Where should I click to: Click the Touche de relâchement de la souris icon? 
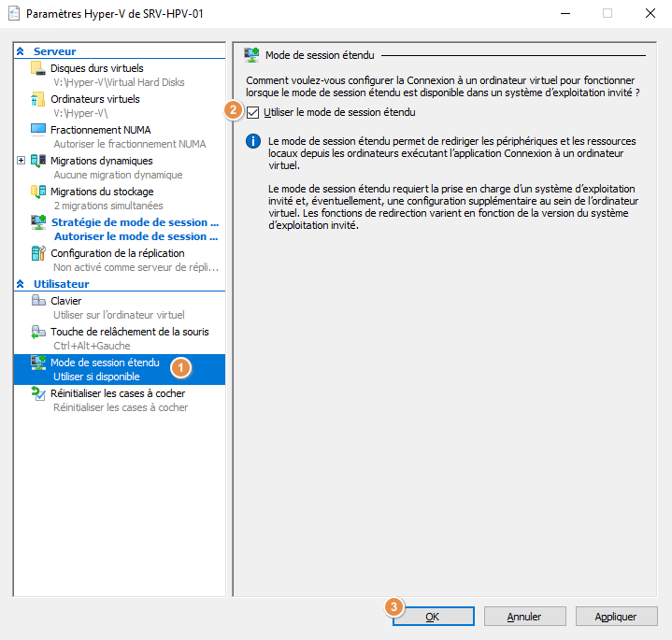[x=38, y=332]
